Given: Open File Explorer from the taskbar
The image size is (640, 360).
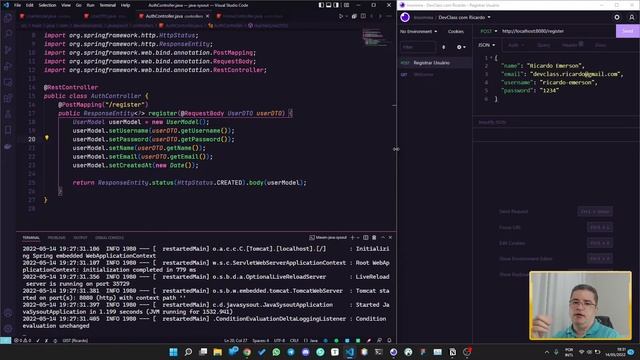Looking at the screenshot, I should tap(218, 352).
